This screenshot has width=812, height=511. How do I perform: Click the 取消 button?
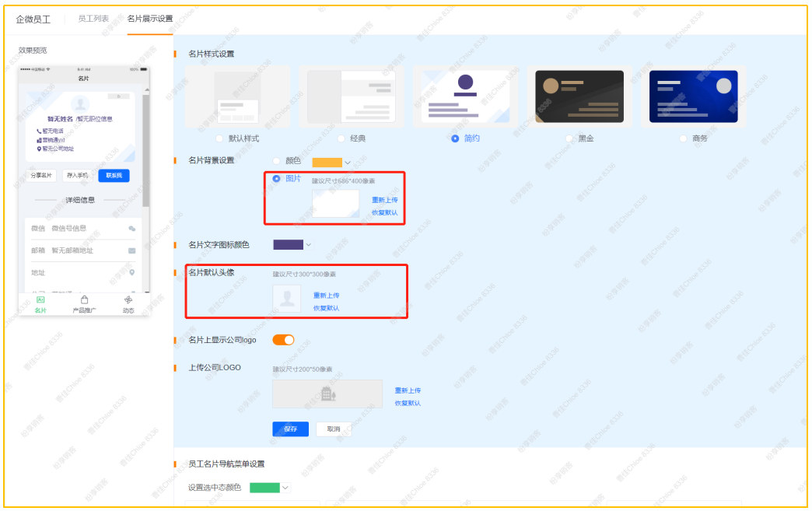click(x=334, y=429)
